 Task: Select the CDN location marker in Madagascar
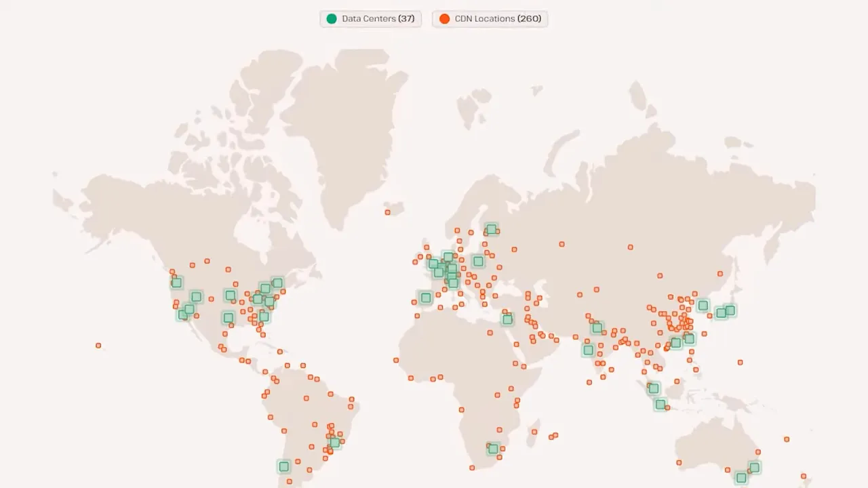click(534, 432)
